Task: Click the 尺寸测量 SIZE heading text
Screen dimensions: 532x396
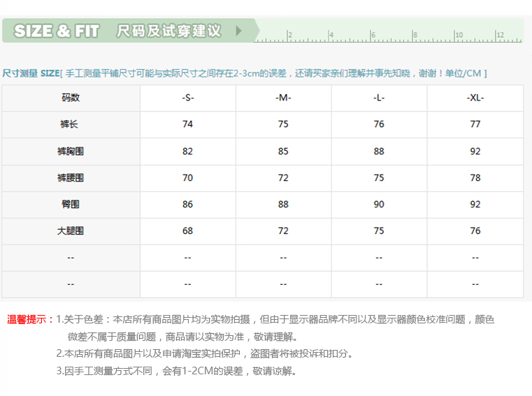Action: click(31, 73)
